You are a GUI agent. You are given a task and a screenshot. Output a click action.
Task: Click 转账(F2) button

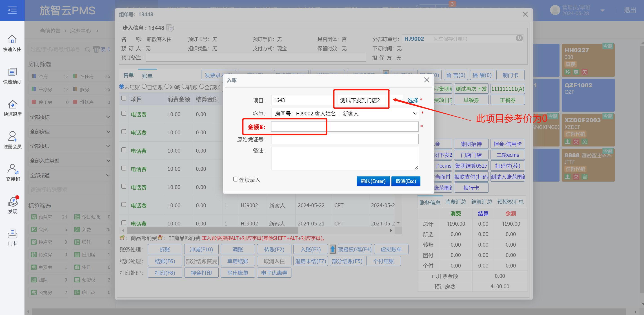point(274,249)
